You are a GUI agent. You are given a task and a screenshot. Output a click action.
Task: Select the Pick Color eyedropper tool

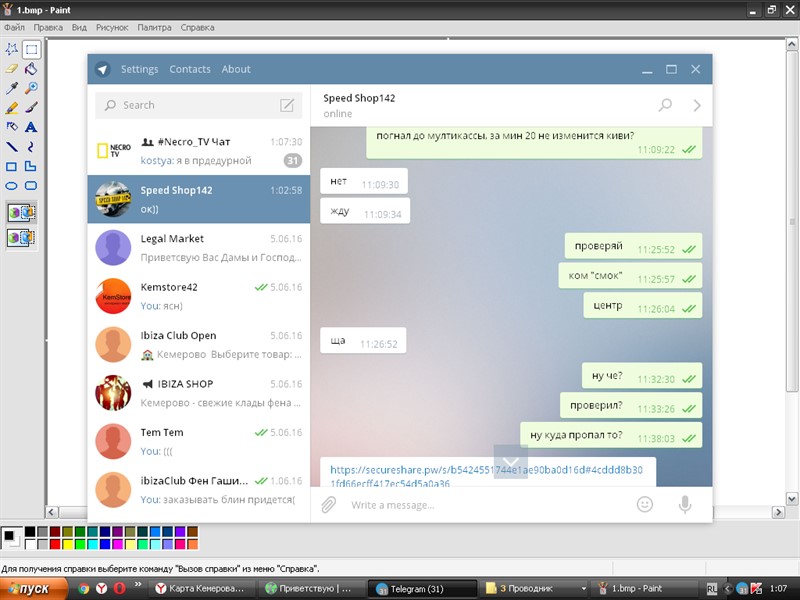click(x=11, y=88)
